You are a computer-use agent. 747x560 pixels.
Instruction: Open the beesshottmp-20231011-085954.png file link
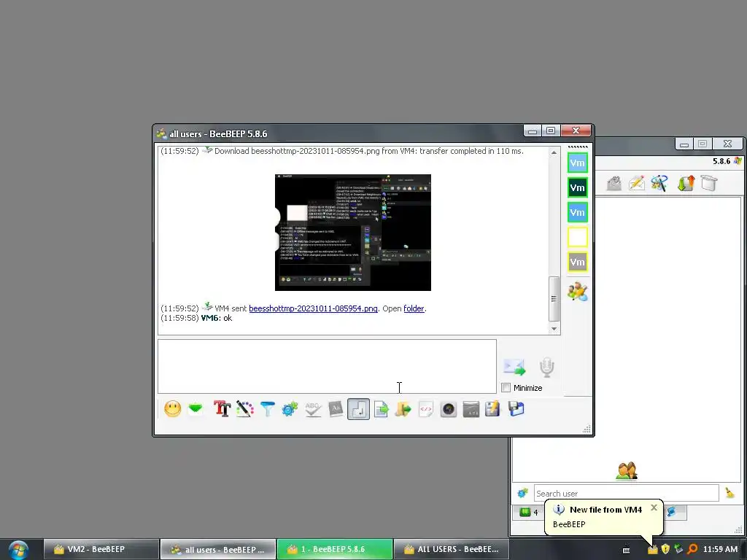[x=313, y=308]
